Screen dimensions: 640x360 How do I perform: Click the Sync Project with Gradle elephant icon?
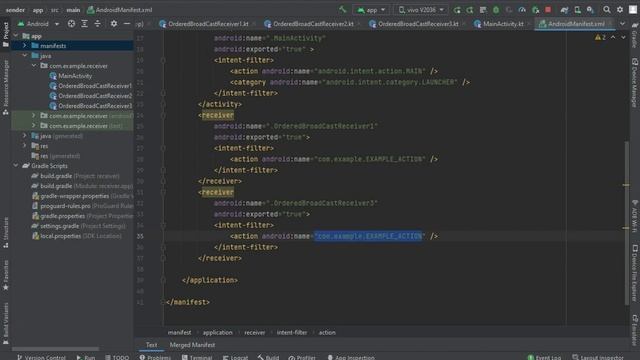pyautogui.click(x=564, y=10)
